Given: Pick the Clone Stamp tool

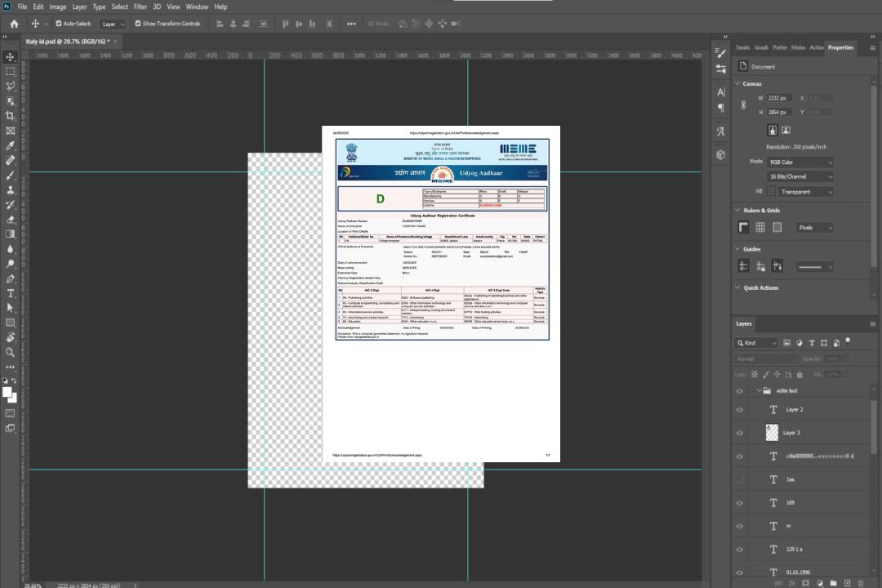Looking at the screenshot, I should pyautogui.click(x=11, y=189).
